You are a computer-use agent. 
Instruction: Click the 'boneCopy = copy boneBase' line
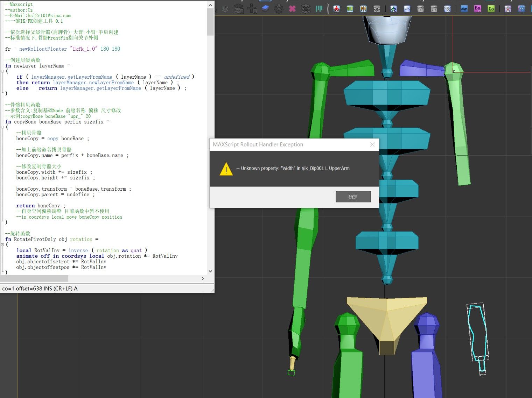(52, 138)
